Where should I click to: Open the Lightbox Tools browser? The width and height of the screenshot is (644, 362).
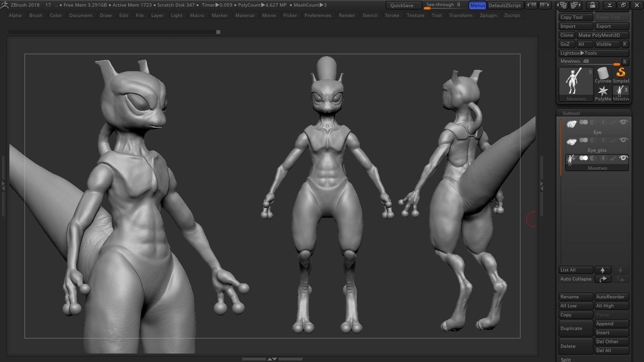click(x=594, y=53)
